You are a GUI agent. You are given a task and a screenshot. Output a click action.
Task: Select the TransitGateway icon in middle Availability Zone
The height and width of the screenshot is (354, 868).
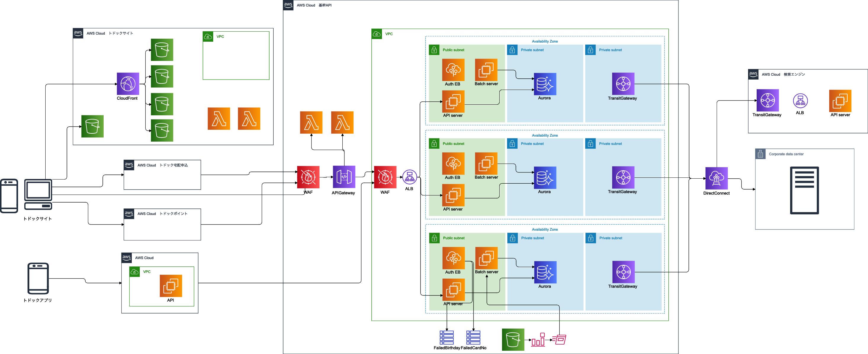pos(623,177)
